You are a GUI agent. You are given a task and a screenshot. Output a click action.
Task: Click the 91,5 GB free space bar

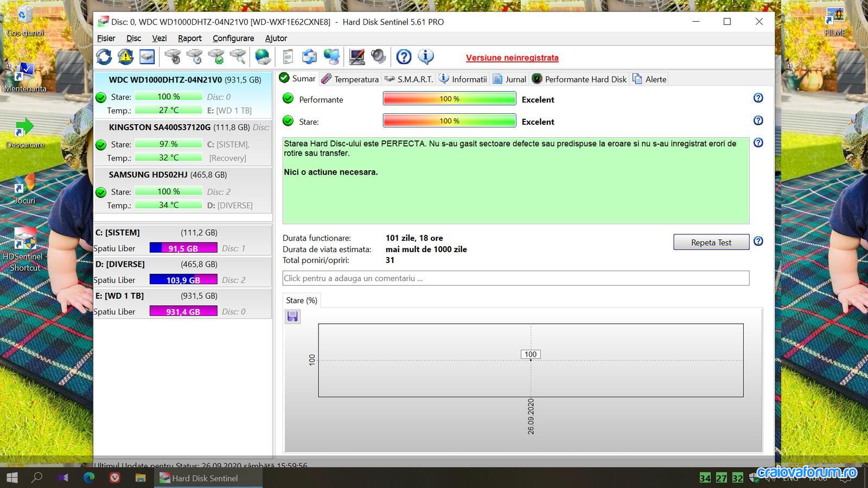(x=183, y=248)
